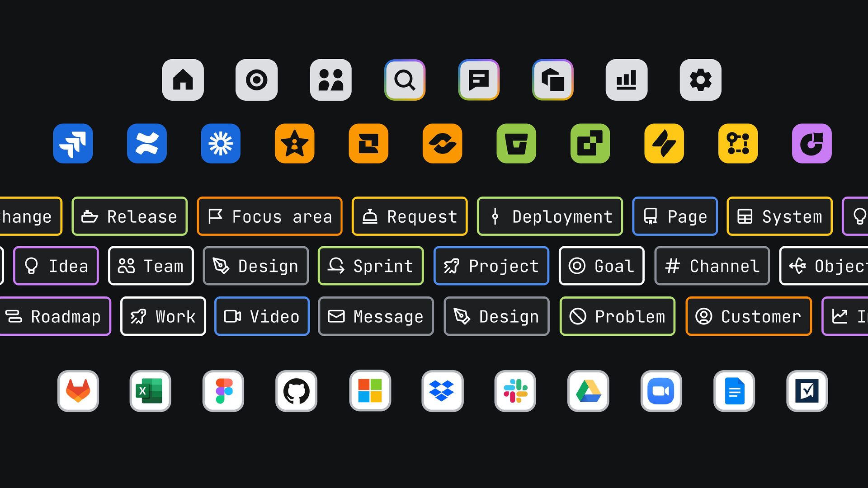Screen dimensions: 868x488
Task: Open the yellow lightning bolt app icon
Action: (664, 144)
